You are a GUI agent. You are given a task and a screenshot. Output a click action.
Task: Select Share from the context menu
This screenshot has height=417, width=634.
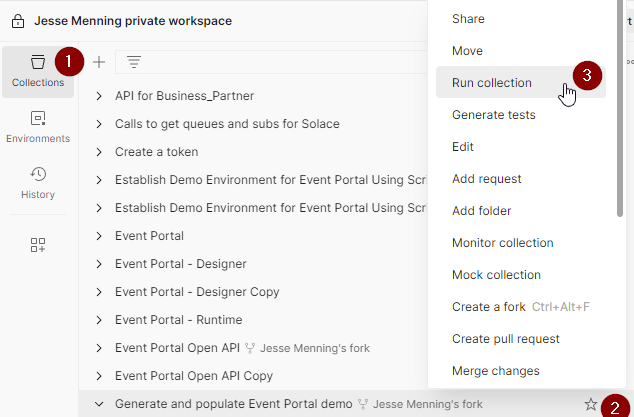pos(468,19)
